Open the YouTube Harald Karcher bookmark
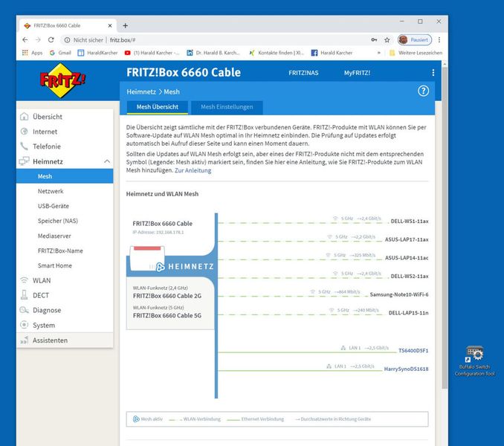504x446 pixels. click(x=152, y=53)
